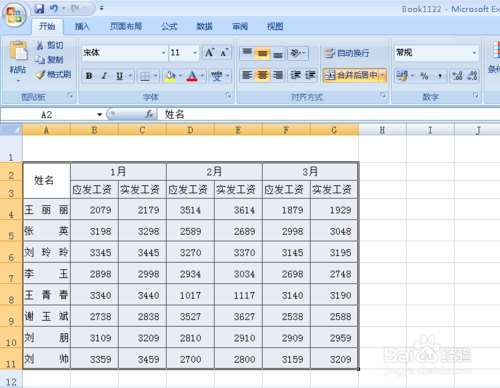Open text orientation button
The width and height of the screenshot is (500, 388).
[297, 53]
